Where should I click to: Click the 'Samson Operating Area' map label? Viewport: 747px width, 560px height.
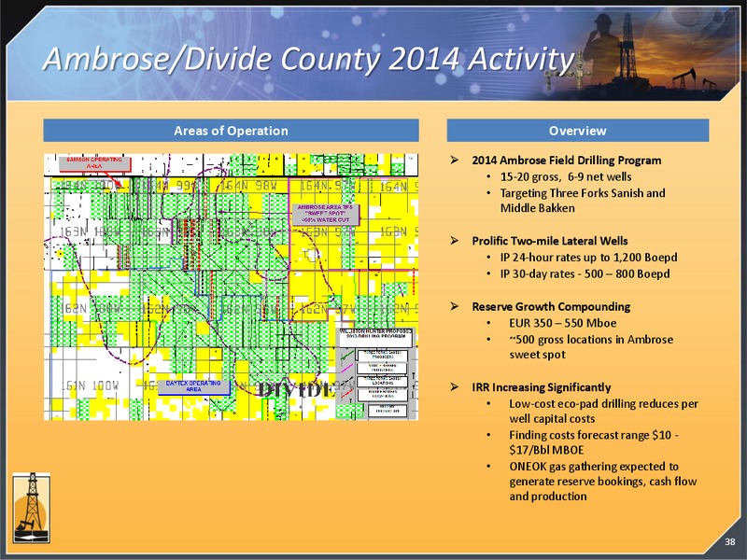[x=94, y=162]
